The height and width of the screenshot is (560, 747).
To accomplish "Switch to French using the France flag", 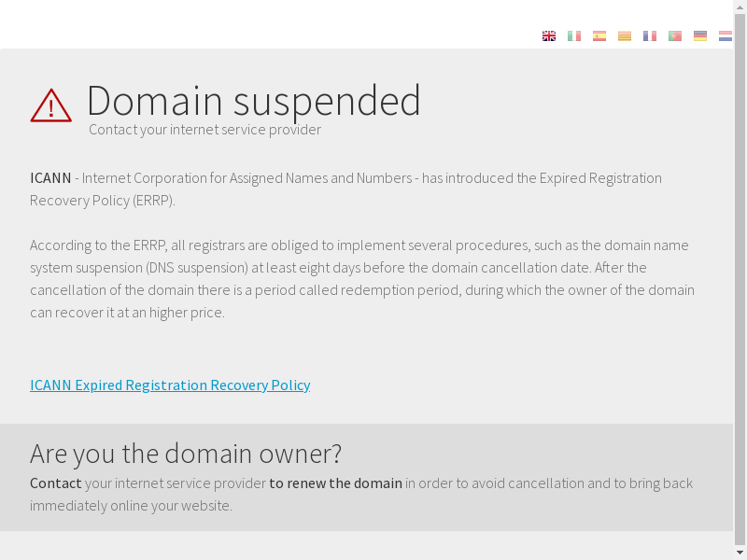I will [650, 36].
